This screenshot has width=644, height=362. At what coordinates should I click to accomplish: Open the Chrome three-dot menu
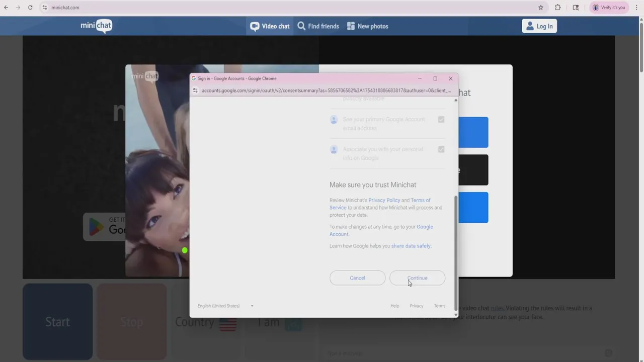click(x=637, y=8)
